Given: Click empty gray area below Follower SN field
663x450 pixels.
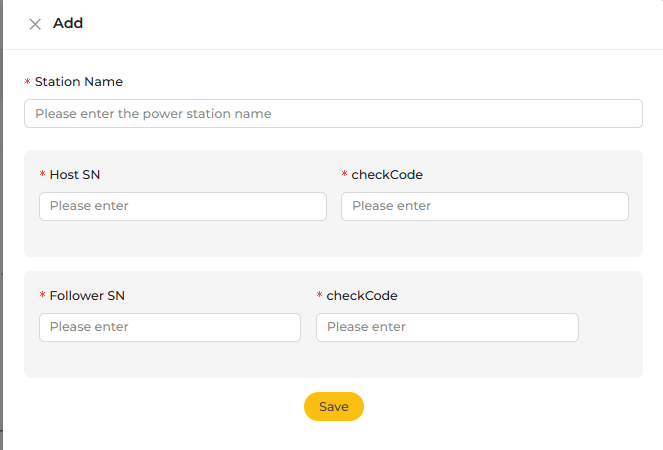Looking at the screenshot, I should tap(170, 359).
